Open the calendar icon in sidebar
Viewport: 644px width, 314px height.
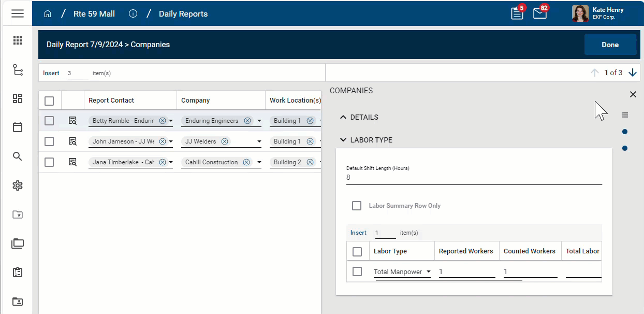point(18,127)
